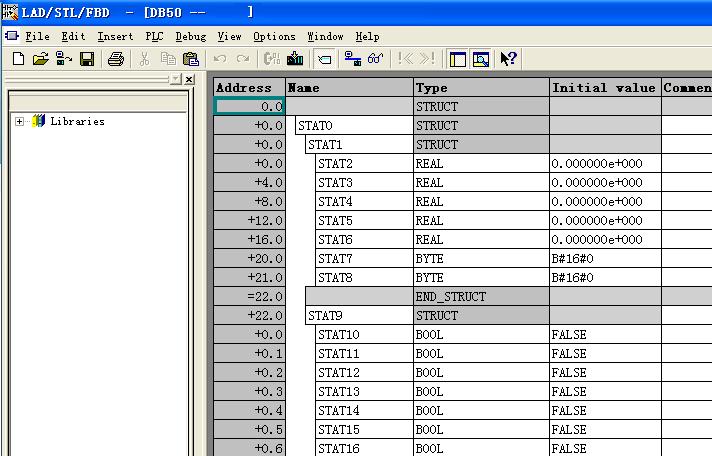
Task: Toggle the details view magnifier icon
Action: 481,59
